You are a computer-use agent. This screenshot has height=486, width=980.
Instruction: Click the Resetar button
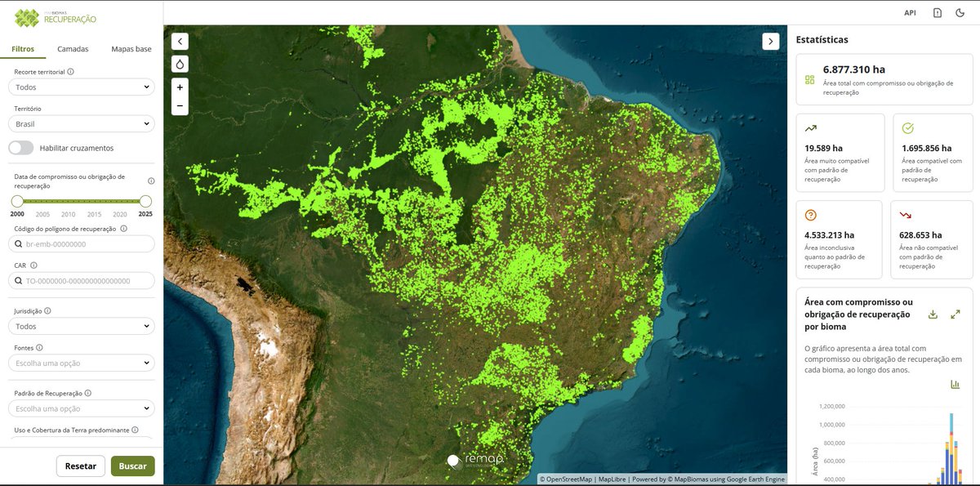coord(81,466)
